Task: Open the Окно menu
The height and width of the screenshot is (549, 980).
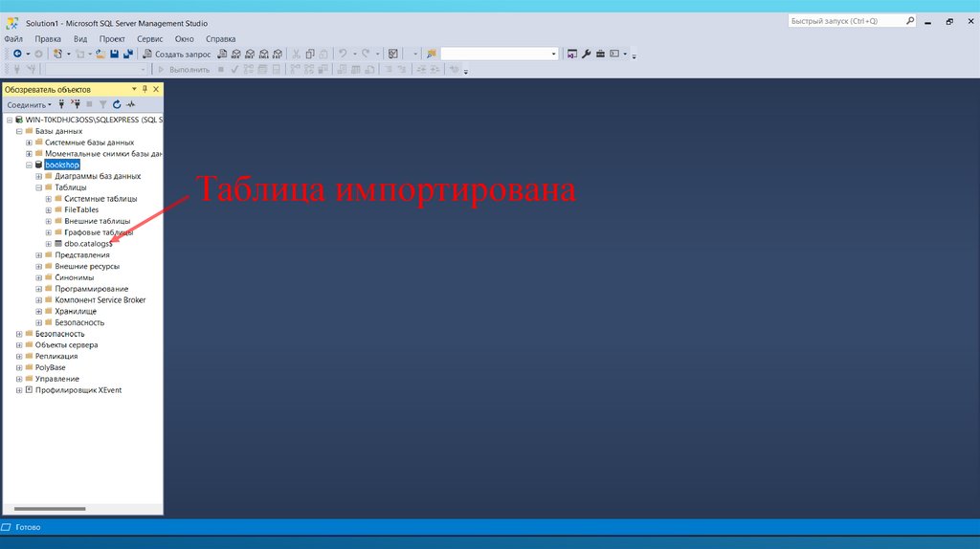Action: [184, 38]
